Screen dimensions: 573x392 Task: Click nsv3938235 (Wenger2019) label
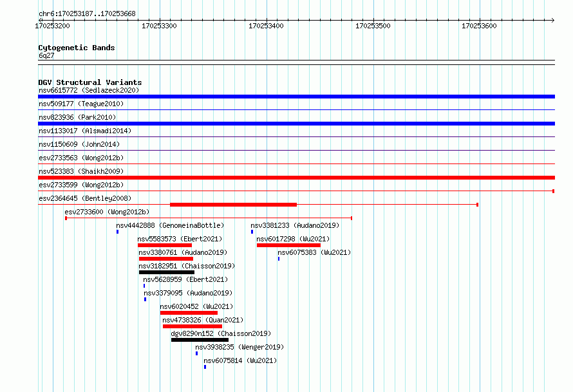240,347
